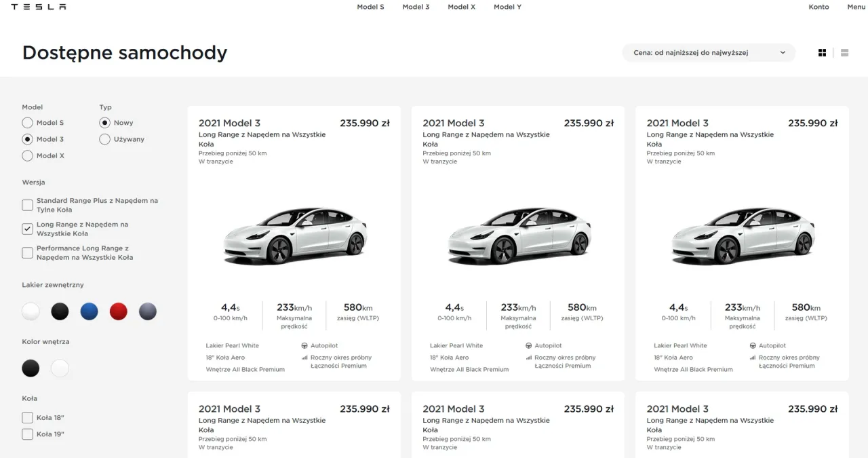
Task: Click the Autopilot steering wheel icon, first card
Action: pyautogui.click(x=304, y=345)
